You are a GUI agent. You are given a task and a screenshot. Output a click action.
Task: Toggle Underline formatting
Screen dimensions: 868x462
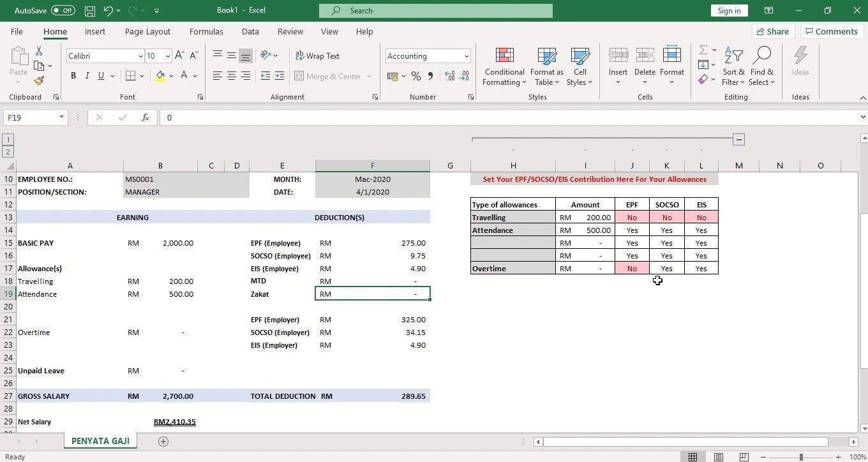pos(101,76)
